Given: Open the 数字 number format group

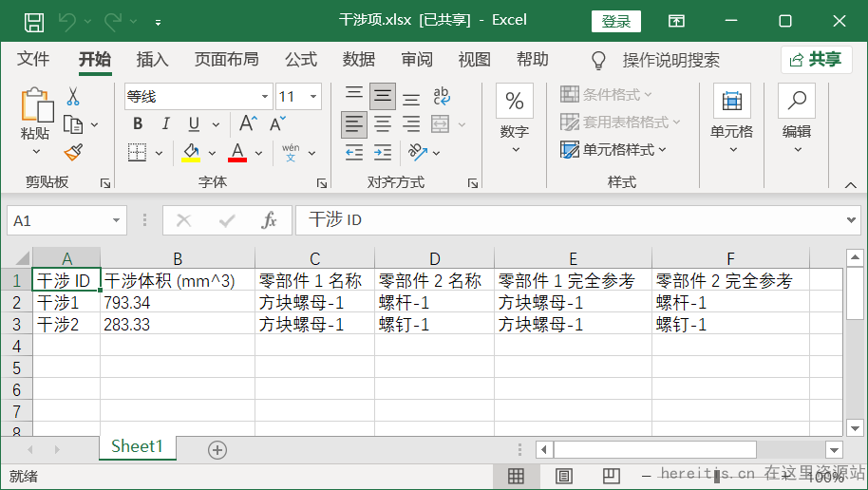Looking at the screenshot, I should click(x=515, y=118).
